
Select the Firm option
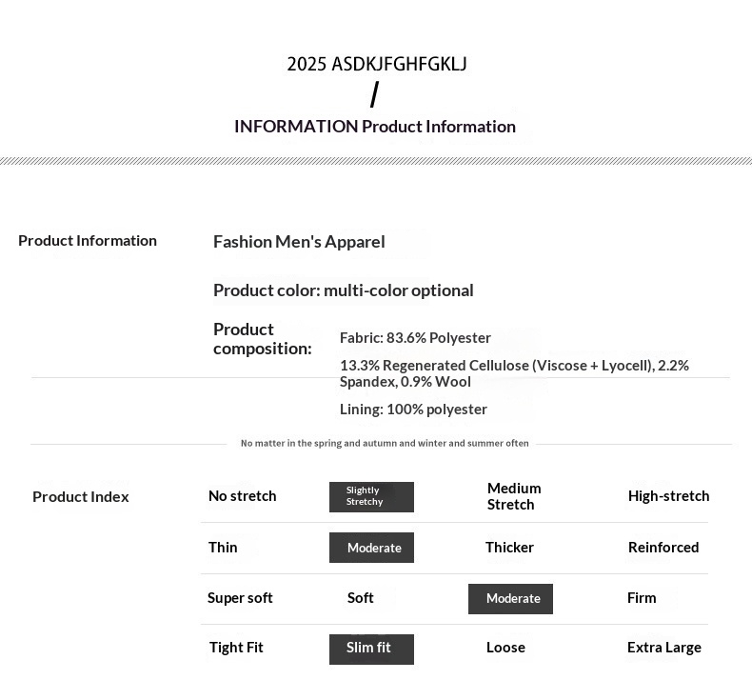pos(642,598)
